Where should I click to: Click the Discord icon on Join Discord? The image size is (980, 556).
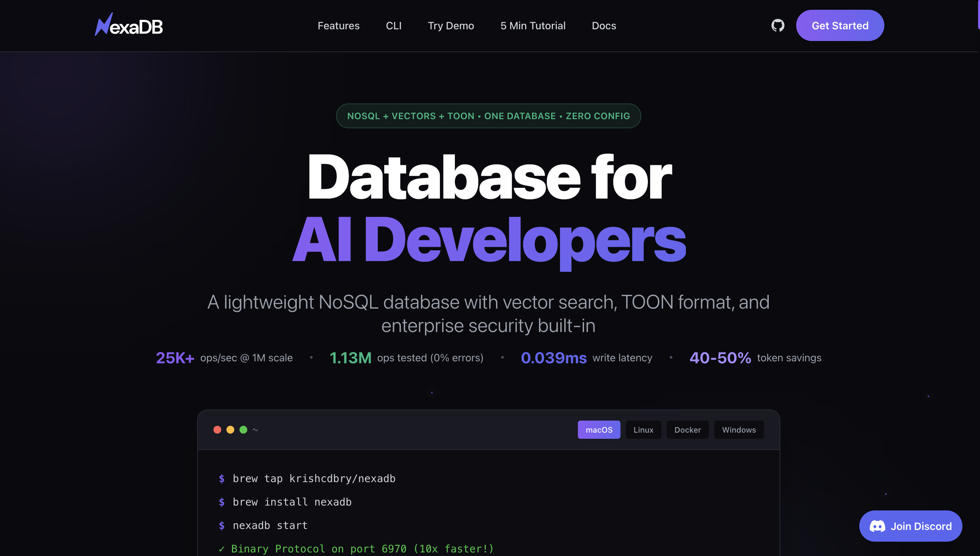(x=878, y=526)
